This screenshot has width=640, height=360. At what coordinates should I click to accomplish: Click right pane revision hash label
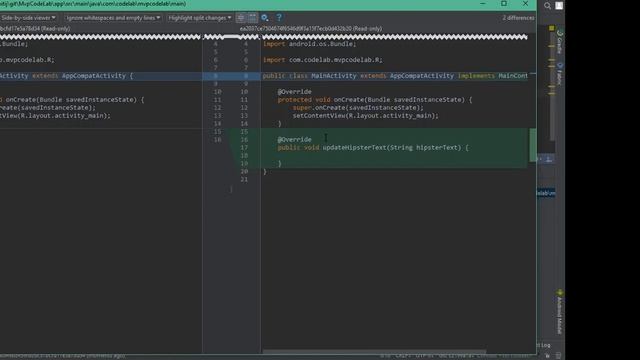(311, 29)
